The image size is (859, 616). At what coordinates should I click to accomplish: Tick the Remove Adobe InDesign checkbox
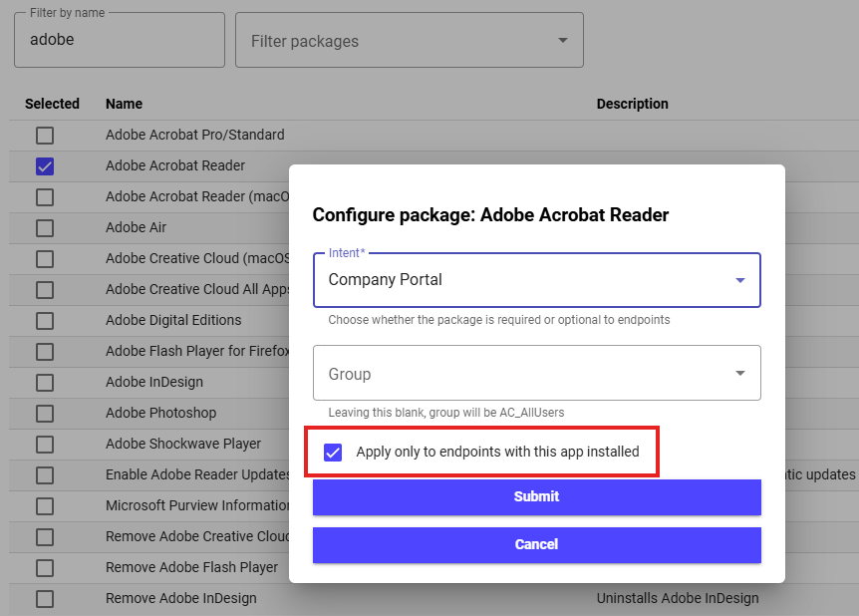[x=45, y=599]
